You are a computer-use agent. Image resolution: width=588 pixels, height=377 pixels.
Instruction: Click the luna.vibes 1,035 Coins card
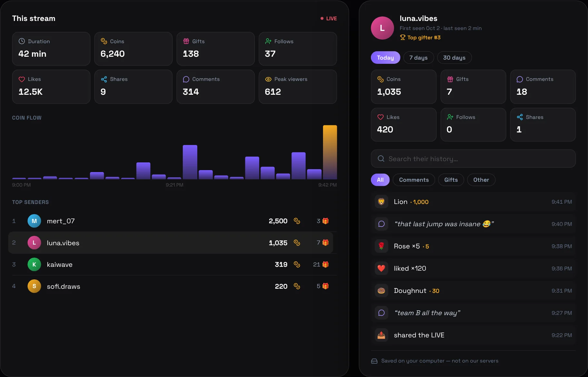(404, 87)
